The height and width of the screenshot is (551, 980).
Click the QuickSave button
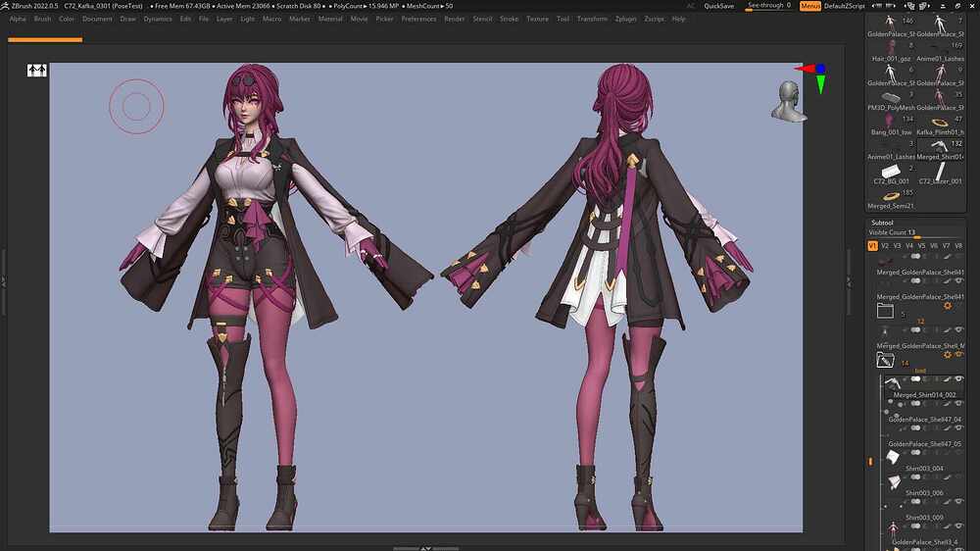(x=718, y=6)
